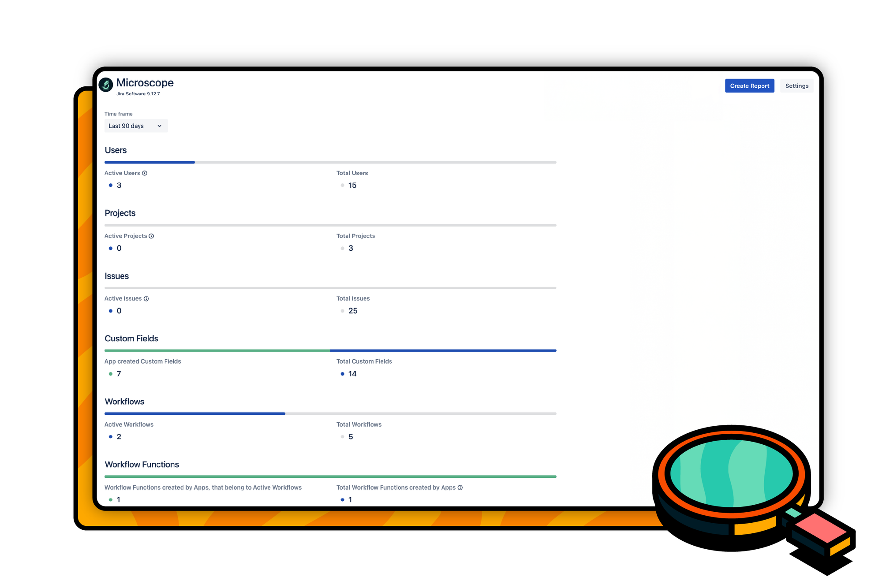Viewport: 882px width, 588px height.
Task: Select the Users menu section
Action: (x=115, y=150)
